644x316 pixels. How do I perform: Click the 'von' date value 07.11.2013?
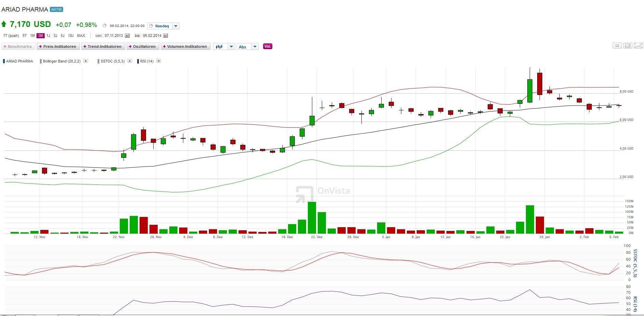point(114,36)
